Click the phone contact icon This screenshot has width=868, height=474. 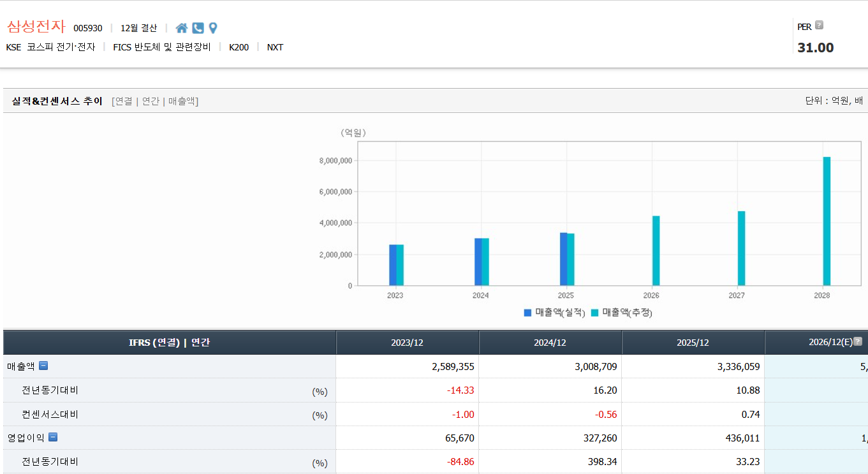[198, 28]
